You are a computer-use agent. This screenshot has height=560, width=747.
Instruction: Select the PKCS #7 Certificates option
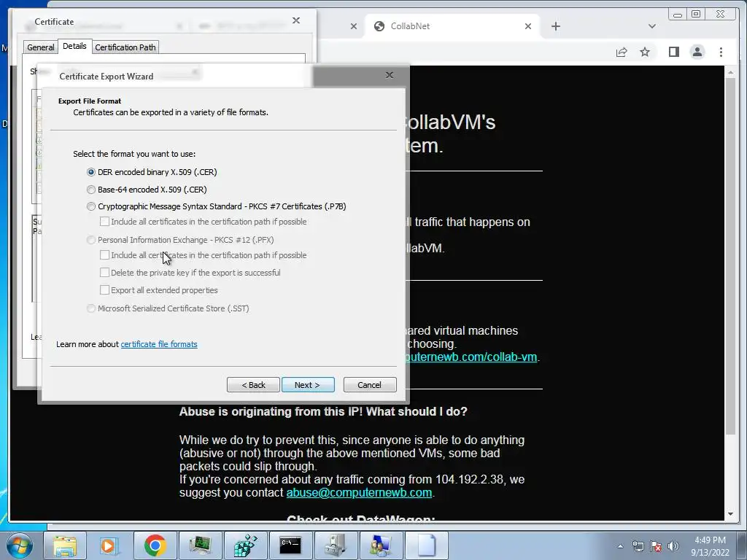pos(216,206)
